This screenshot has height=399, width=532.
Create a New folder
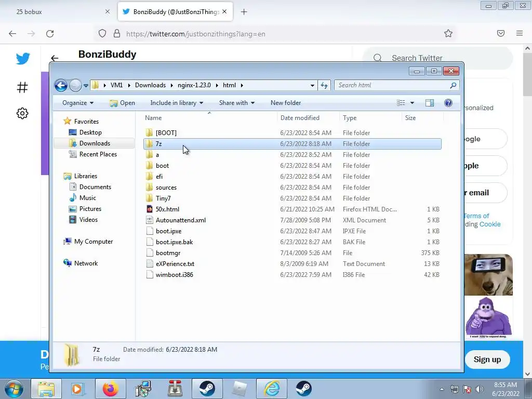[286, 103]
